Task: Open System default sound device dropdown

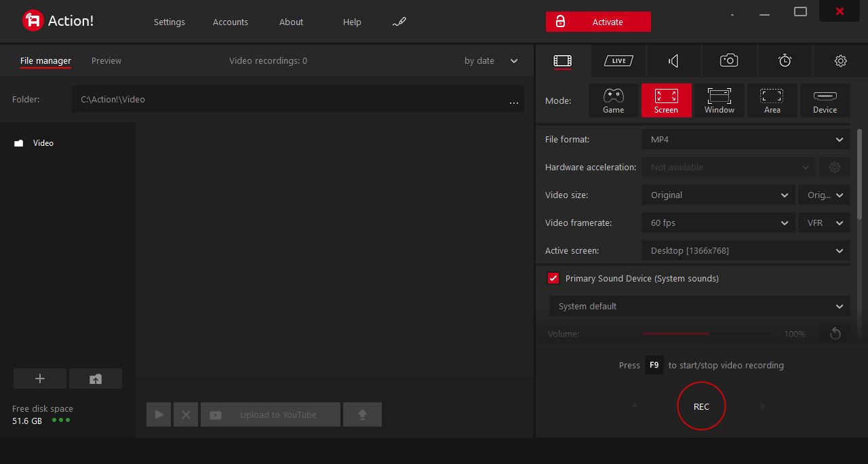Action: [700, 306]
